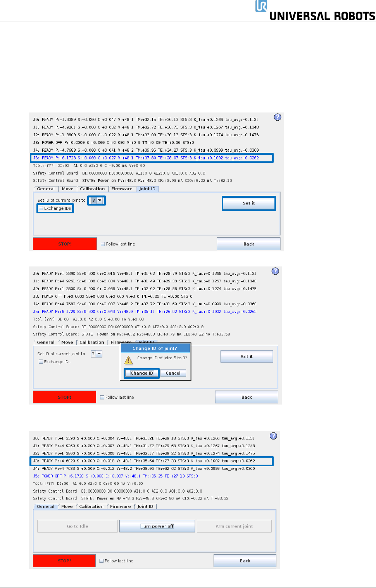Click the help question mark in top screenshot

[x=278, y=117]
